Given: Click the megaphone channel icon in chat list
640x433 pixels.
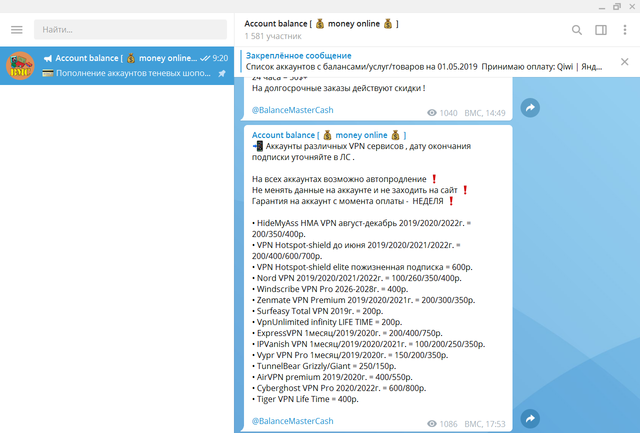Looking at the screenshot, I should 47,59.
